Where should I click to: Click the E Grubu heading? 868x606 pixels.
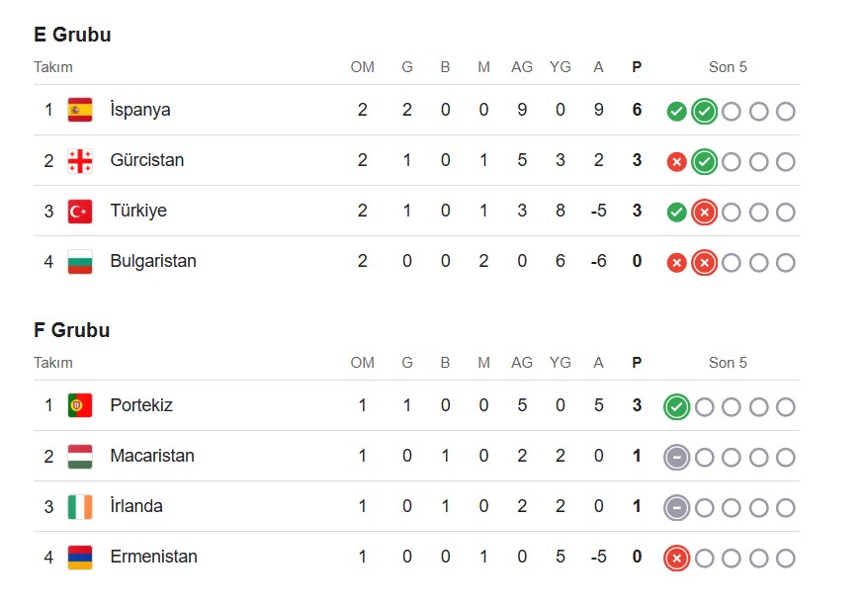pyautogui.click(x=72, y=35)
